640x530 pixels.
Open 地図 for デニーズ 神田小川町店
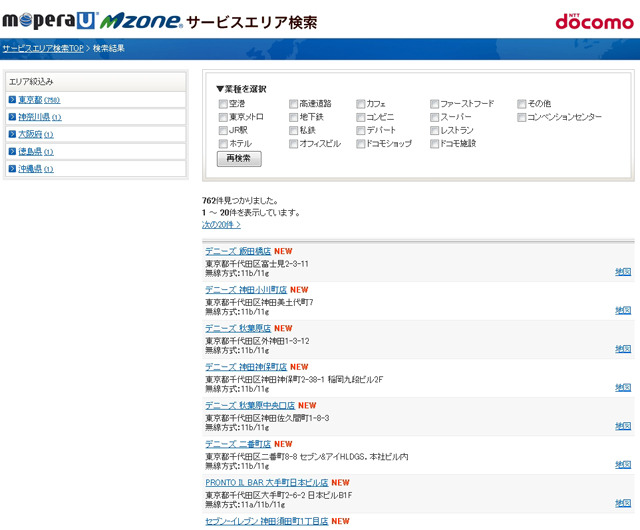[x=623, y=310]
